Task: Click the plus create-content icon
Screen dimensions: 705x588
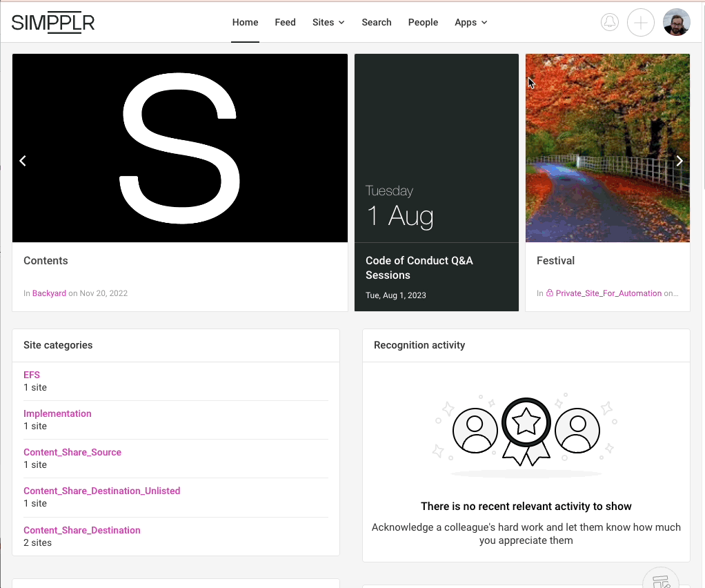Action: (x=641, y=22)
